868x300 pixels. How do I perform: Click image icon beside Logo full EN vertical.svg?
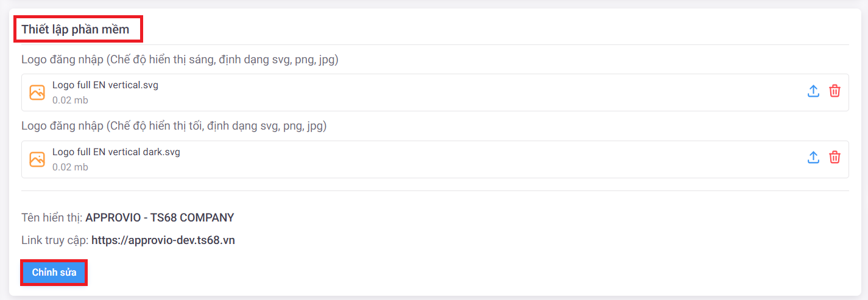[37, 92]
